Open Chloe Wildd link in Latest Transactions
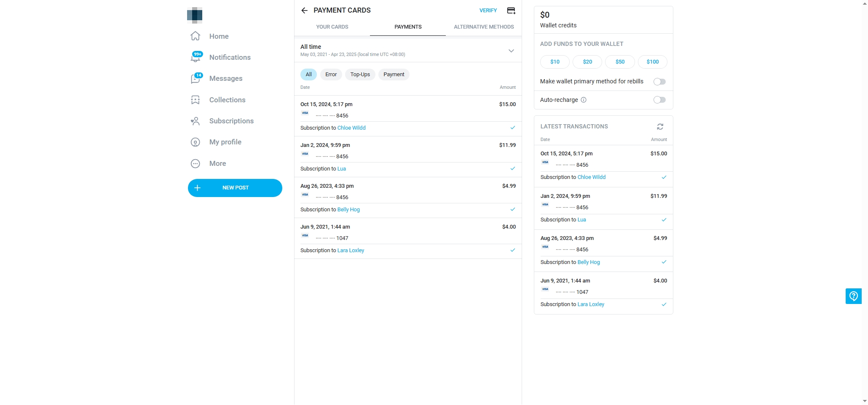Viewport: 868px width, 405px height. (x=591, y=177)
